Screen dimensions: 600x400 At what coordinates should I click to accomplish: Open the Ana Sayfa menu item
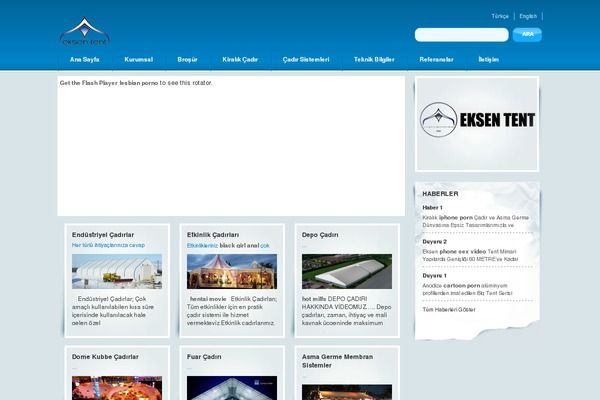pos(85,60)
